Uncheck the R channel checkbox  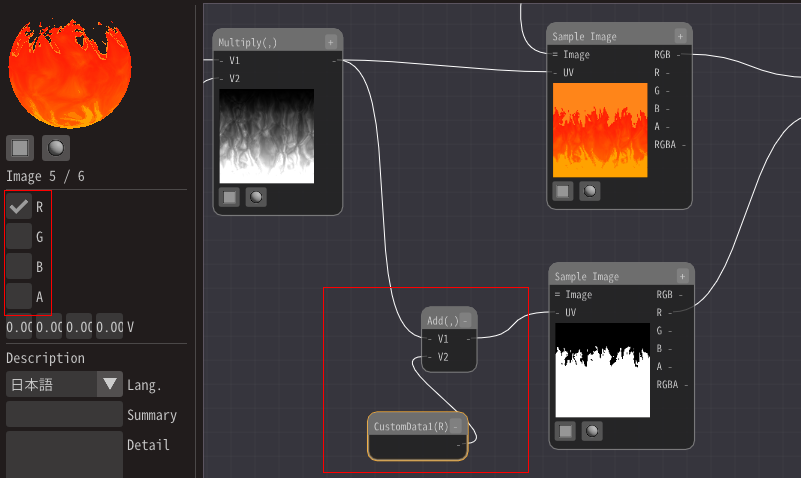[x=18, y=207]
